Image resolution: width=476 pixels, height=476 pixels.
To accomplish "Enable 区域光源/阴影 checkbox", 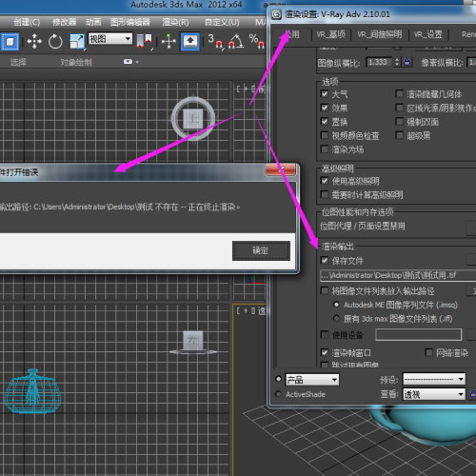I will click(x=399, y=108).
